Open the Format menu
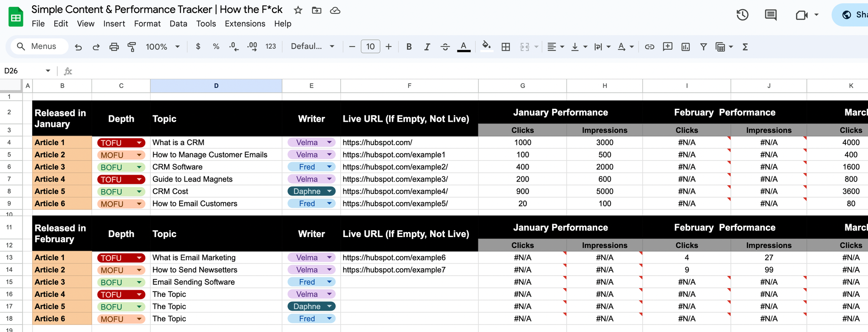Viewport: 868px width, 332px height. (x=147, y=24)
